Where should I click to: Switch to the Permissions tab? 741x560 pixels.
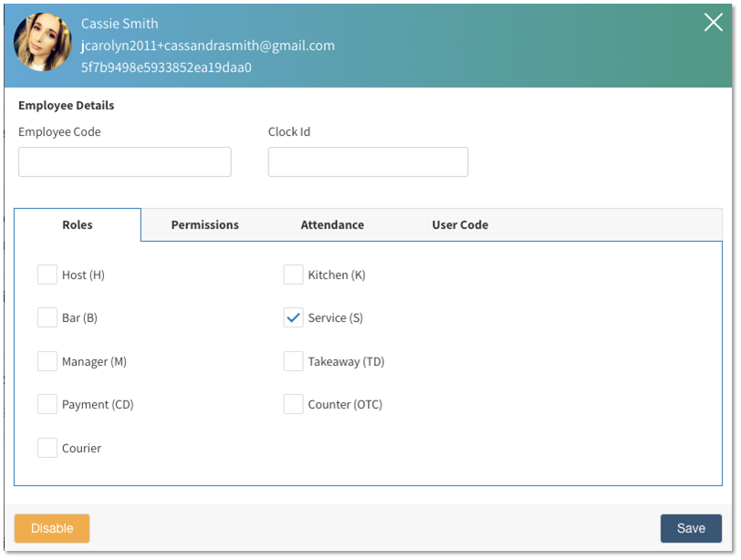(205, 224)
